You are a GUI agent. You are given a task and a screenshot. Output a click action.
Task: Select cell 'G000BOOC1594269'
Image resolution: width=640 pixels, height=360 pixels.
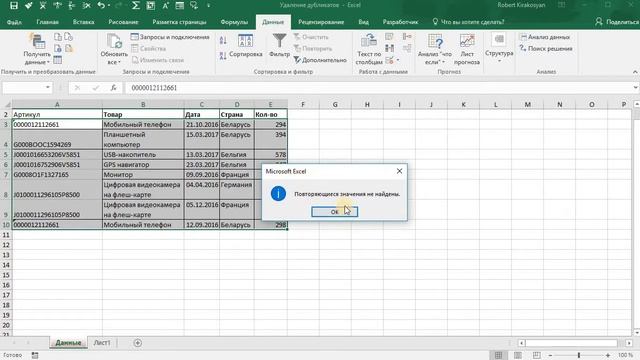[x=57, y=140]
